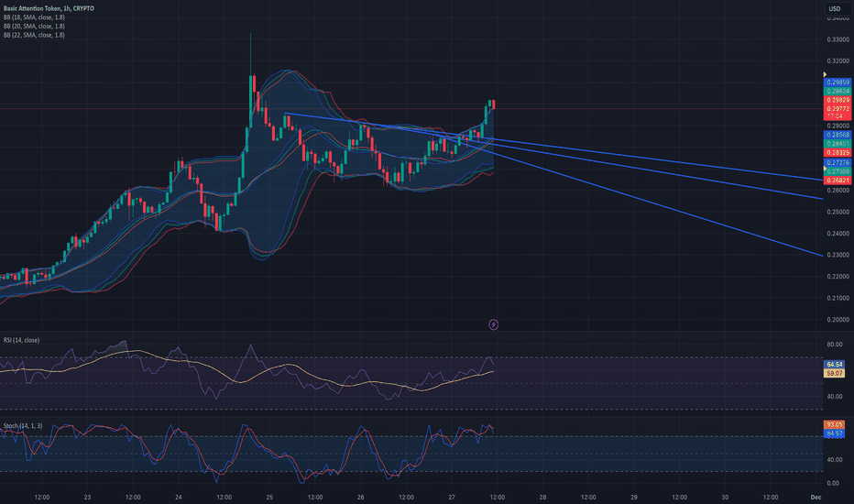
Task: Click the Stoch value label 84.57
Action: point(835,433)
